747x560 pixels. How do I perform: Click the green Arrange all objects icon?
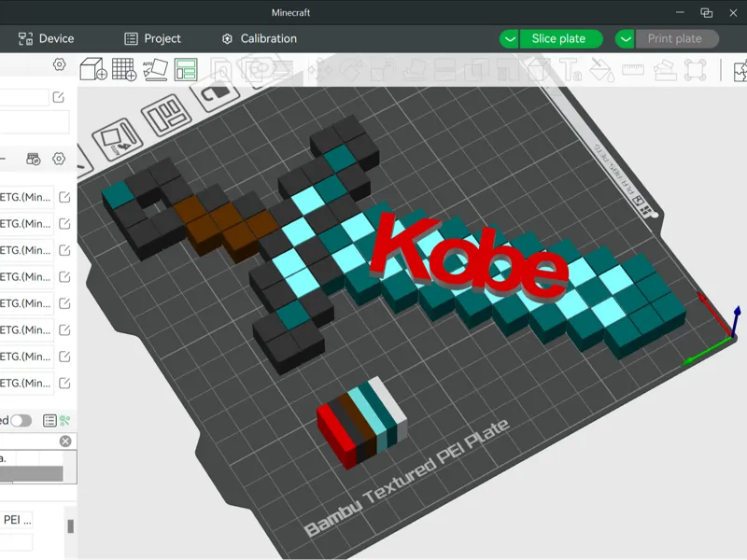tap(186, 69)
